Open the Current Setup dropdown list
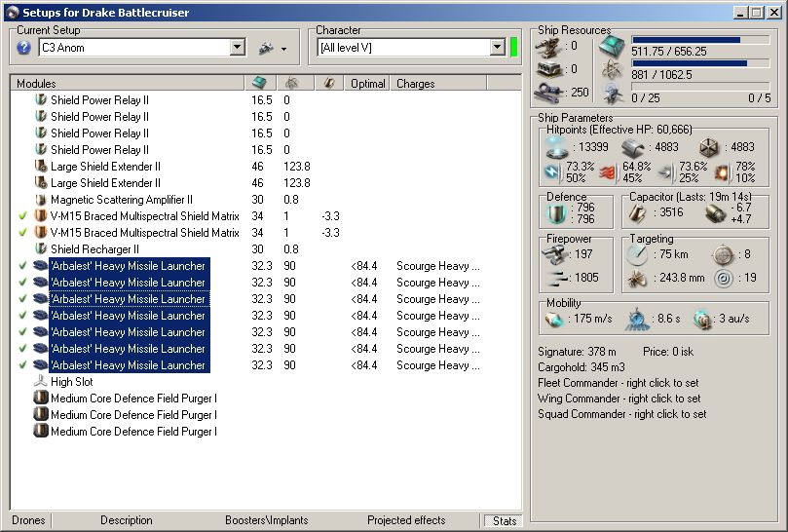 click(238, 48)
